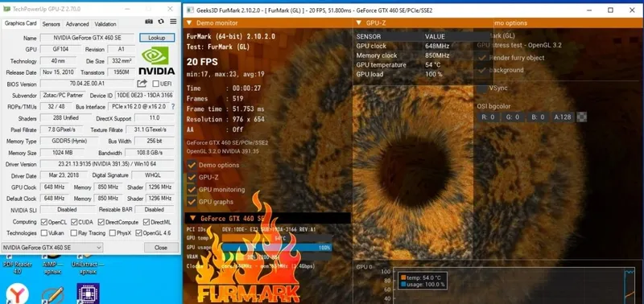Click the Frame time 51.753 ms line
This screenshot has height=304, width=644.
click(225, 109)
